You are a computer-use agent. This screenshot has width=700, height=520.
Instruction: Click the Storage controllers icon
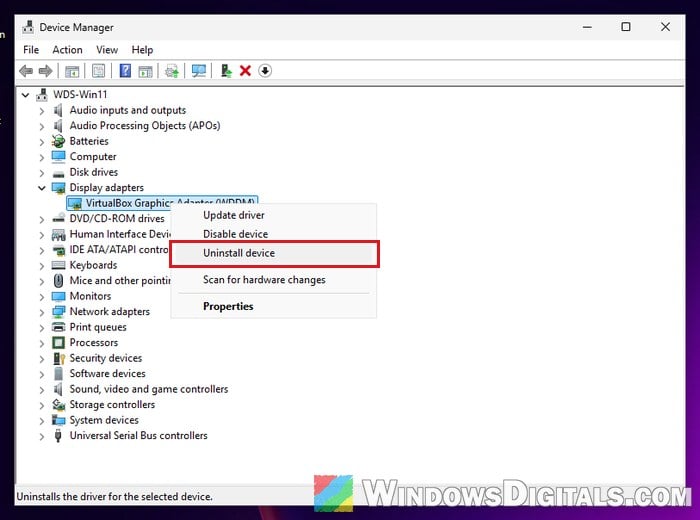(58, 404)
